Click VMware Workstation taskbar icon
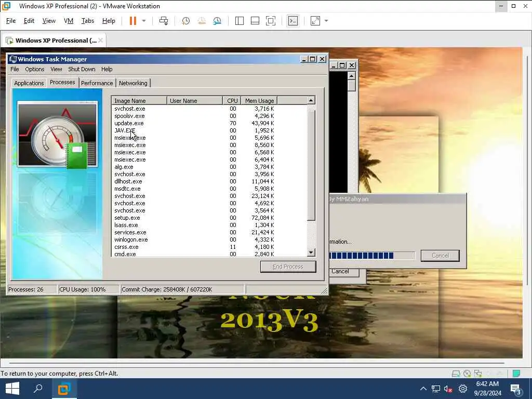 64,389
